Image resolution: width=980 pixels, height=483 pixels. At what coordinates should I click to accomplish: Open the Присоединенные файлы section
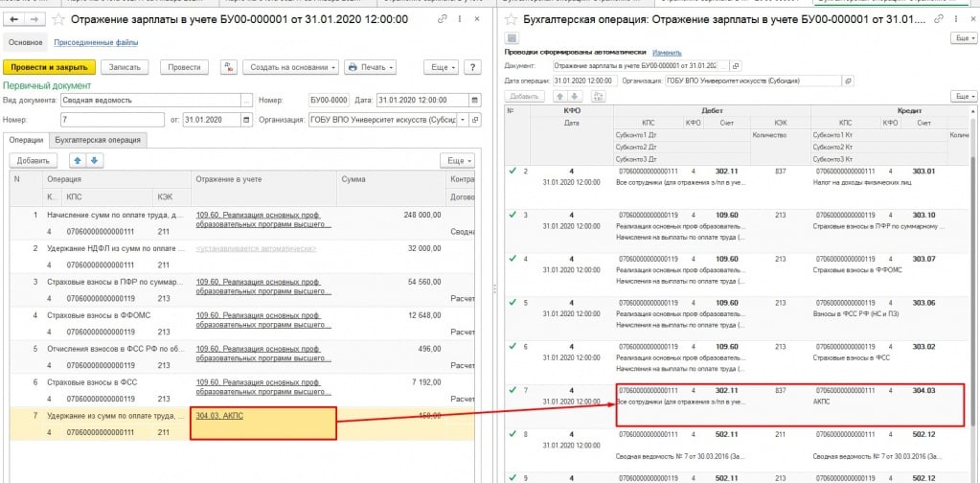95,42
